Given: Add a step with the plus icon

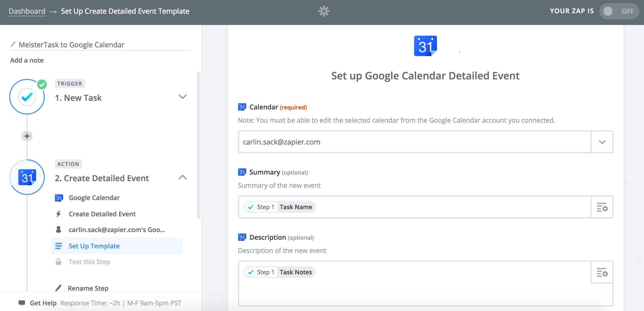Looking at the screenshot, I should pos(27,136).
